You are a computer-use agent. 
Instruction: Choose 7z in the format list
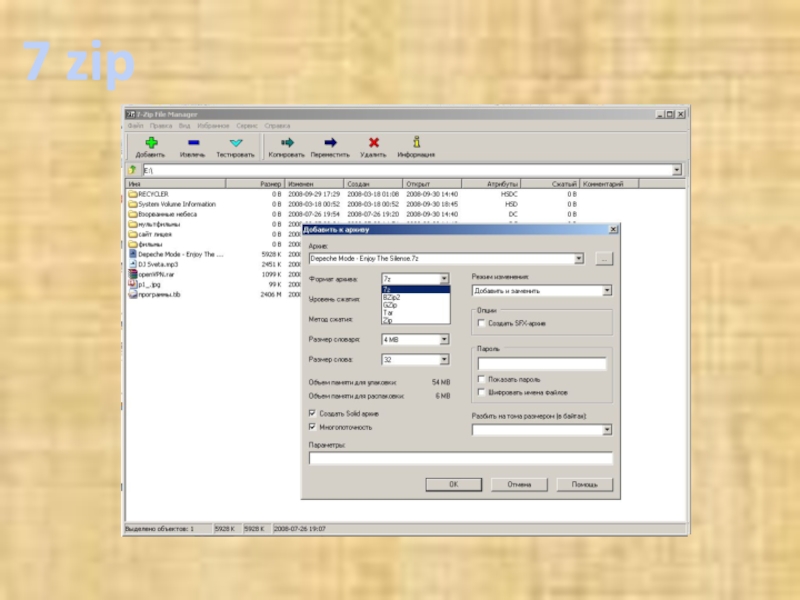coord(416,289)
